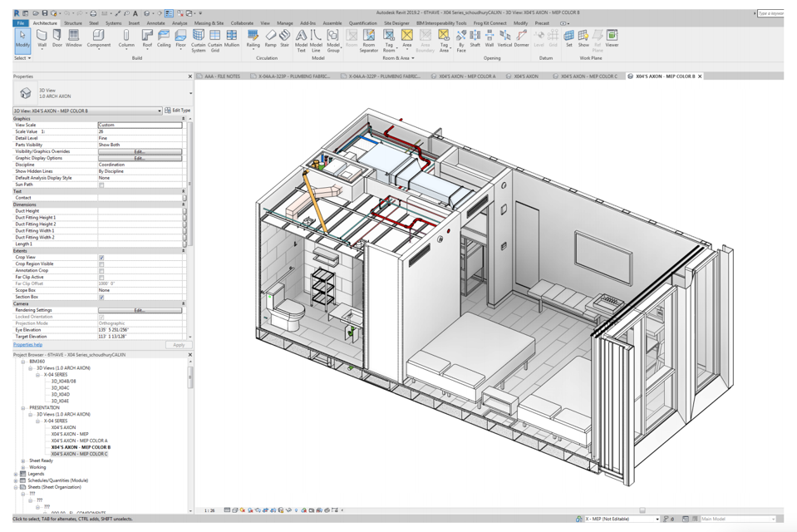Enable the Crop Region Visible checkbox

[x=101, y=264]
